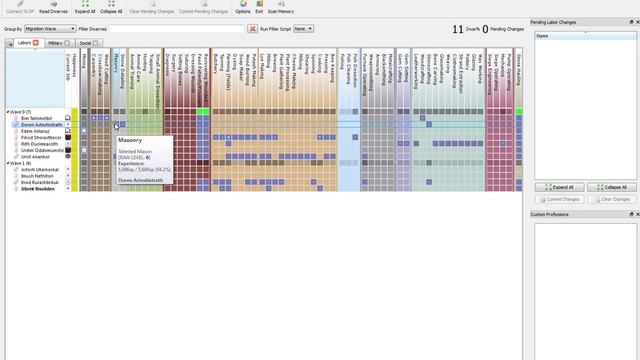This screenshot has height=360, width=640.
Task: Select dwarf Rith in the list
Action: coord(40,144)
